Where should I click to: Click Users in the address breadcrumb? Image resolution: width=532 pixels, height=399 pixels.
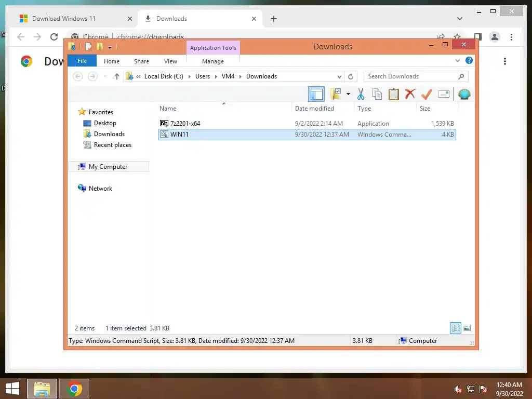pos(203,76)
